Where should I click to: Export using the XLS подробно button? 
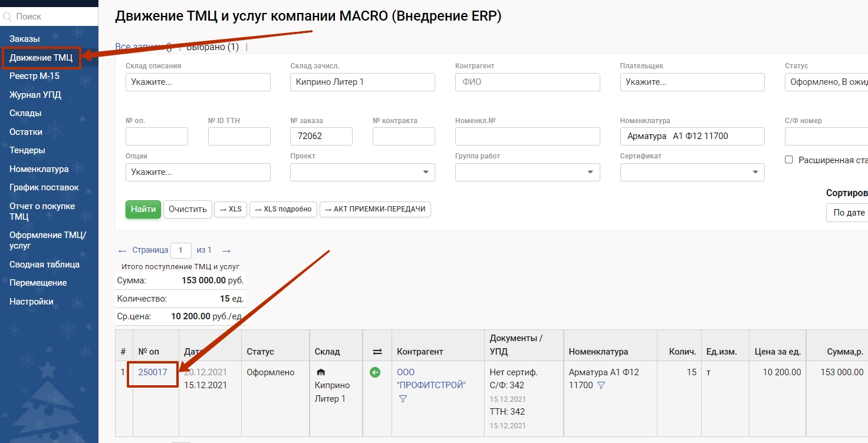pos(283,209)
